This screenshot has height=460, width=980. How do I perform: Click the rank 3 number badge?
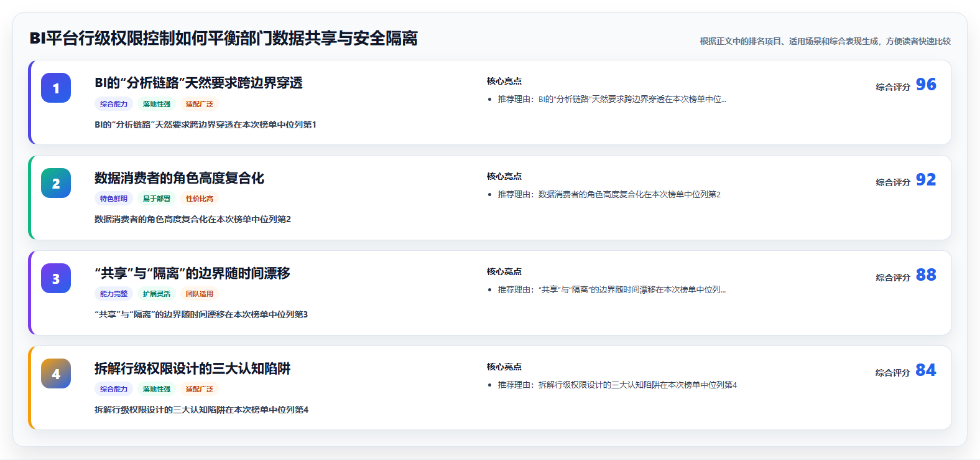pos(56,278)
